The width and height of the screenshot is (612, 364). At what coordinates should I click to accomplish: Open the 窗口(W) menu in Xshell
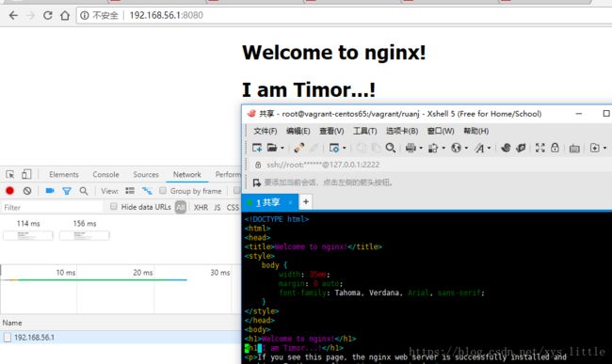click(x=441, y=131)
